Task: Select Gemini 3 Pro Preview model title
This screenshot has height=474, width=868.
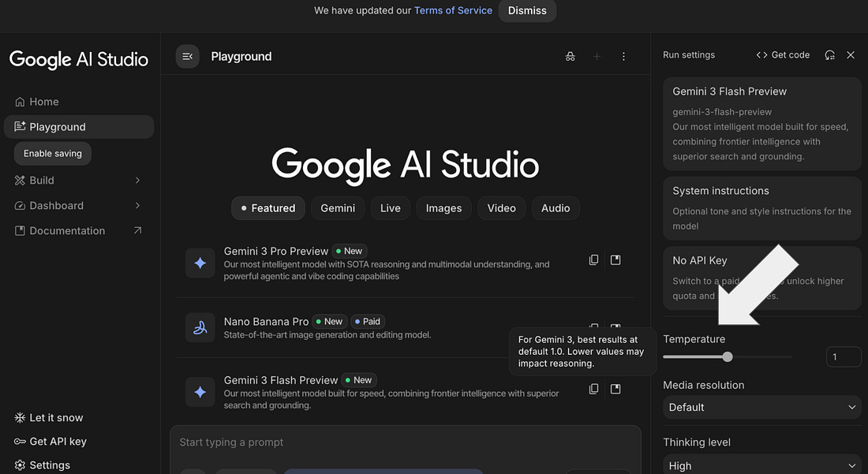Action: 275,251
